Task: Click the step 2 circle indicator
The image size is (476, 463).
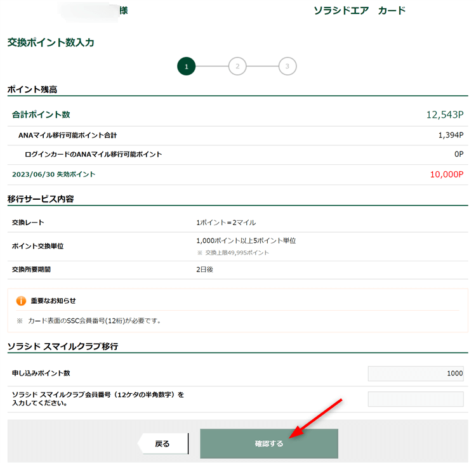Action: tap(237, 66)
